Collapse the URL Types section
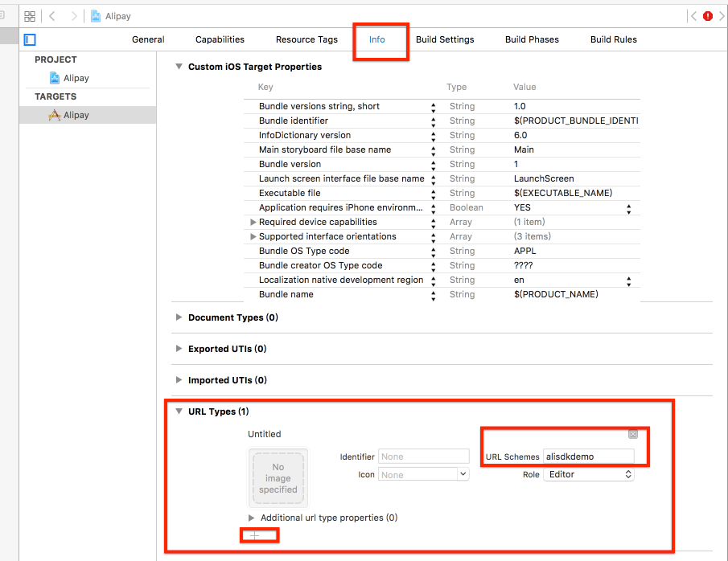Screen dimensions: 728x561 [x=179, y=412]
